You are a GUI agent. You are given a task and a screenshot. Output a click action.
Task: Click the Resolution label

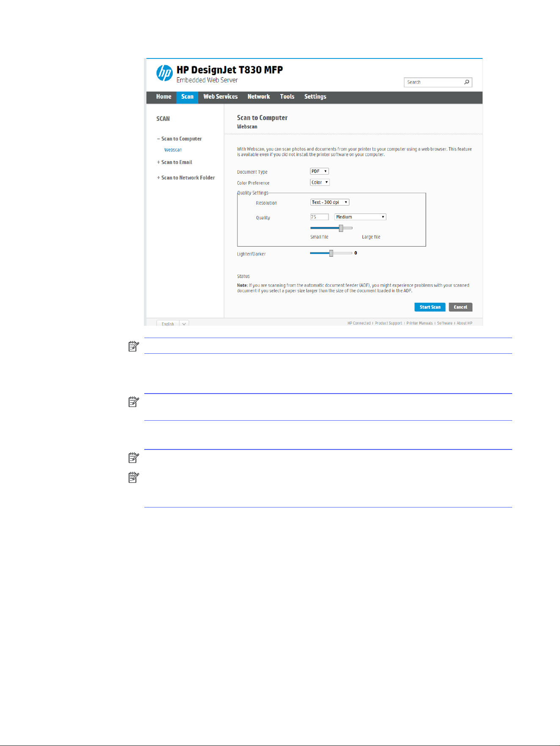coord(266,203)
